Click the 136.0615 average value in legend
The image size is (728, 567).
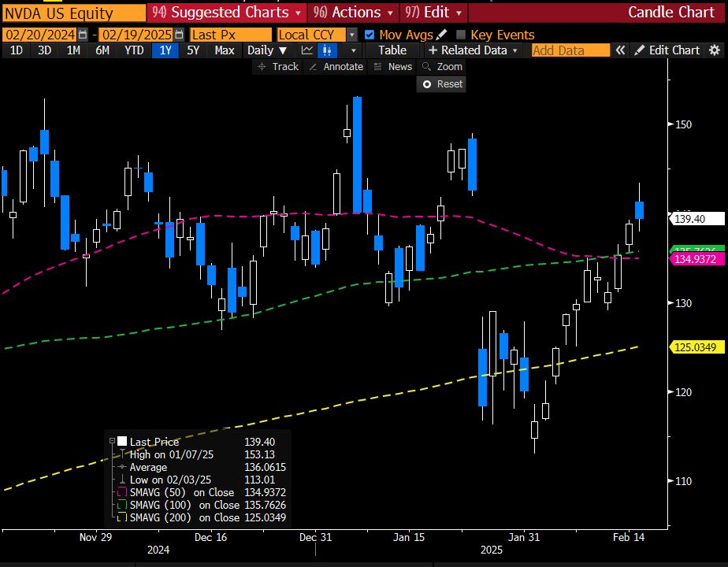265,467
